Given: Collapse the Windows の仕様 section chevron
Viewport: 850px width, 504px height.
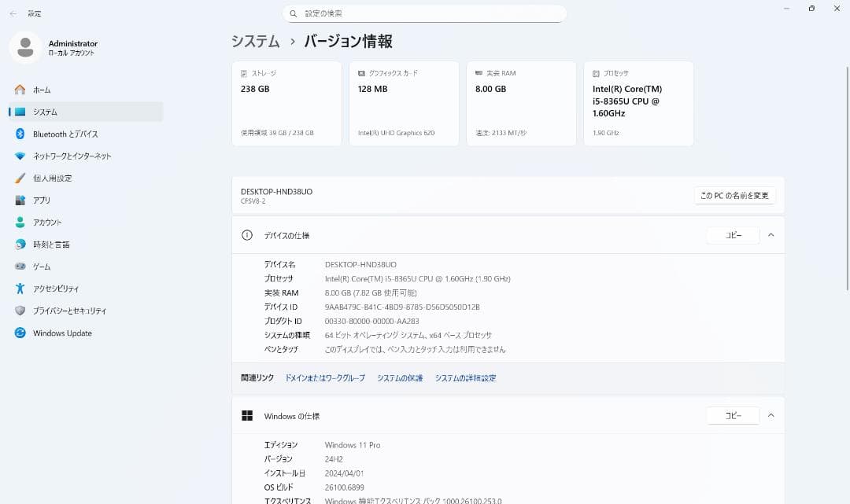Looking at the screenshot, I should (x=771, y=416).
